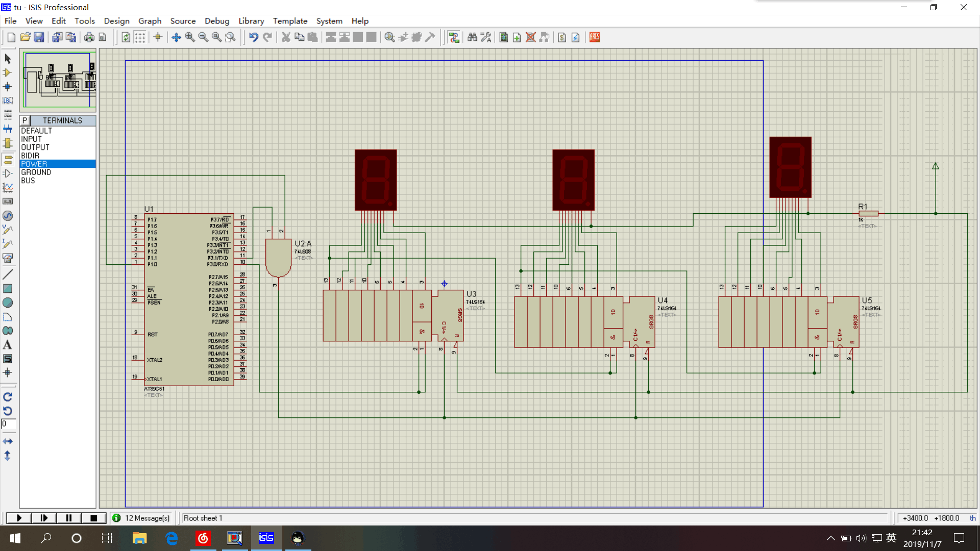Select the 2D text graphics tool
980x551 pixels.
click(8, 345)
